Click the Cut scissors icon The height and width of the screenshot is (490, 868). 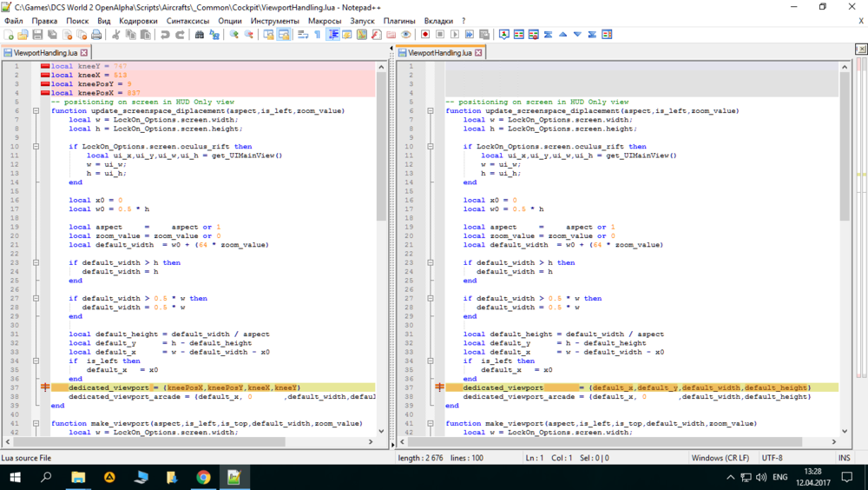point(116,35)
